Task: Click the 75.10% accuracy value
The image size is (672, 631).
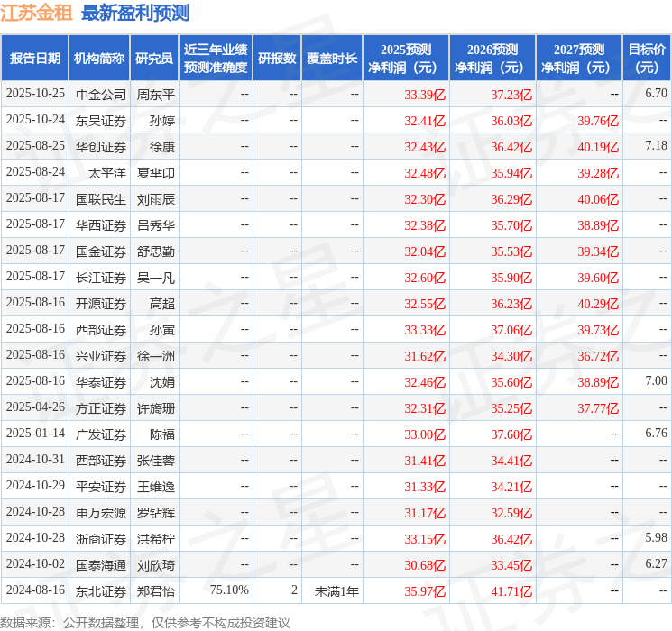Action: [x=229, y=590]
